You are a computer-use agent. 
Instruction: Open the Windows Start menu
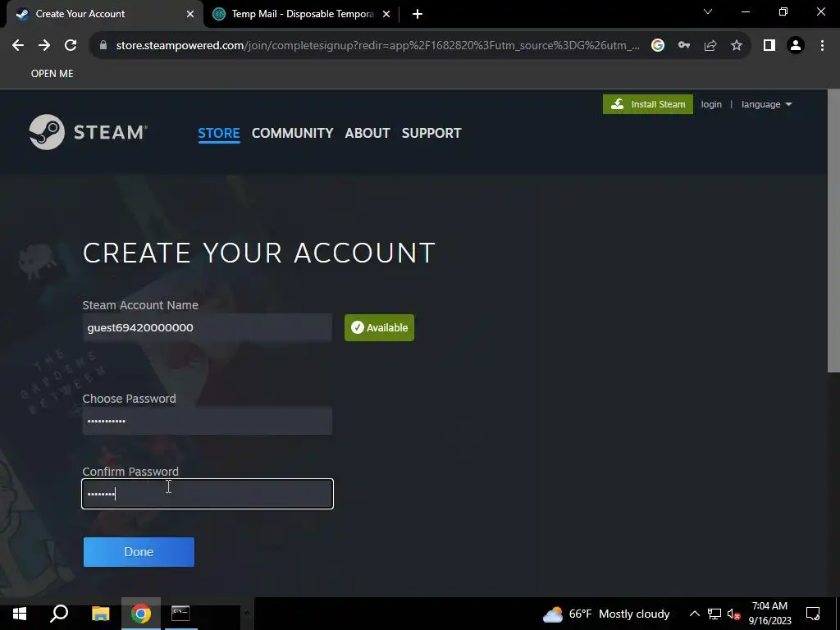click(20, 614)
